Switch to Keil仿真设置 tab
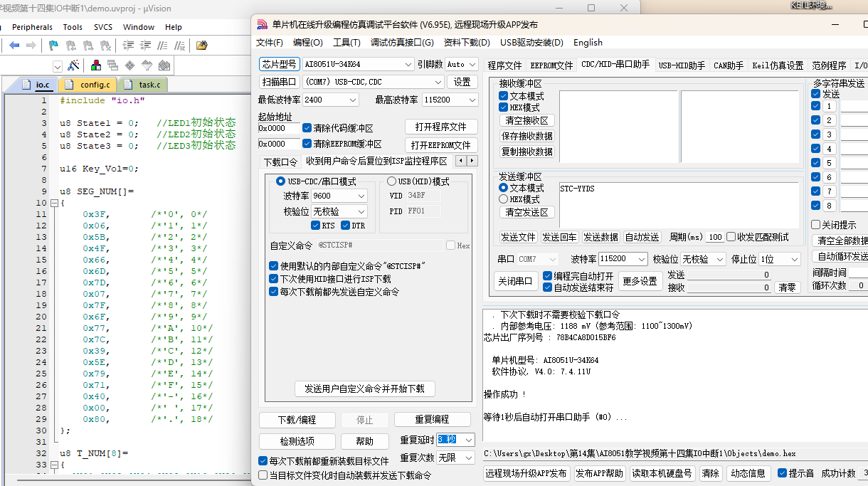 778,65
